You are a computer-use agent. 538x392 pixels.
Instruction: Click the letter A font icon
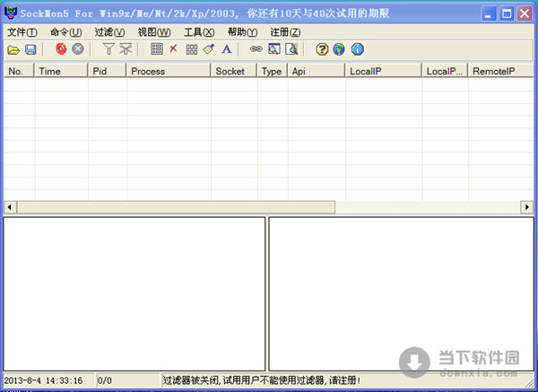(226, 49)
